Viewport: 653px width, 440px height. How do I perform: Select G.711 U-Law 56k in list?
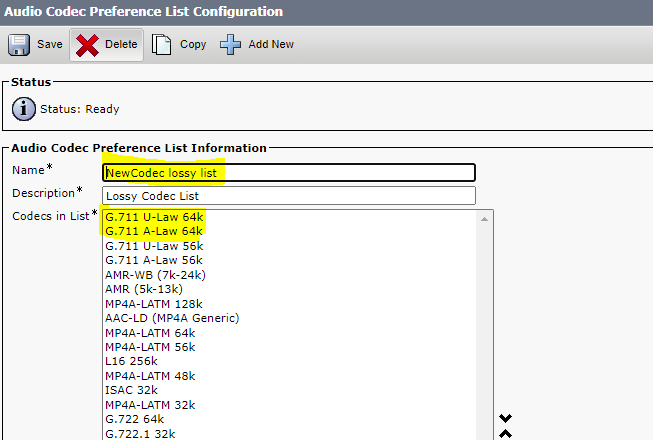point(154,246)
